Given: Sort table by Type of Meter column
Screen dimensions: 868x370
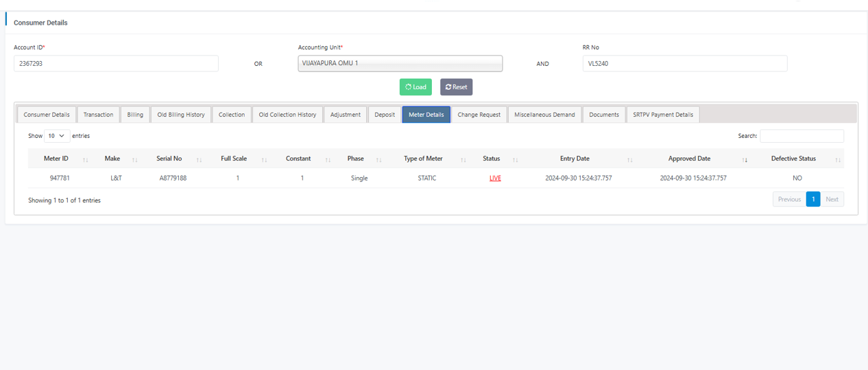Looking at the screenshot, I should [x=423, y=159].
